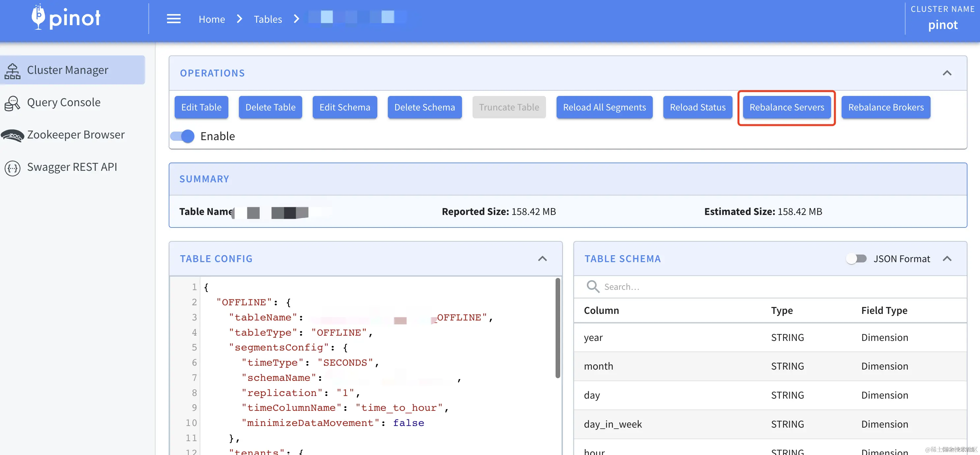Go to Tables breadcrumb

pos(268,19)
